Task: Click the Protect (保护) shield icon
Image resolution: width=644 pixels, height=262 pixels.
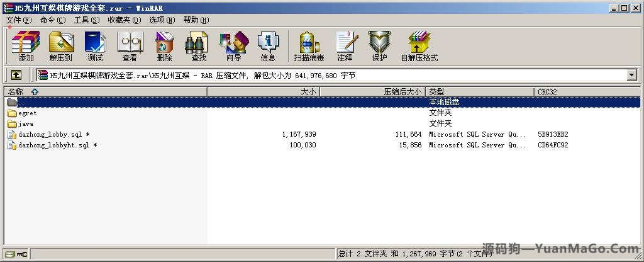Action: click(379, 45)
